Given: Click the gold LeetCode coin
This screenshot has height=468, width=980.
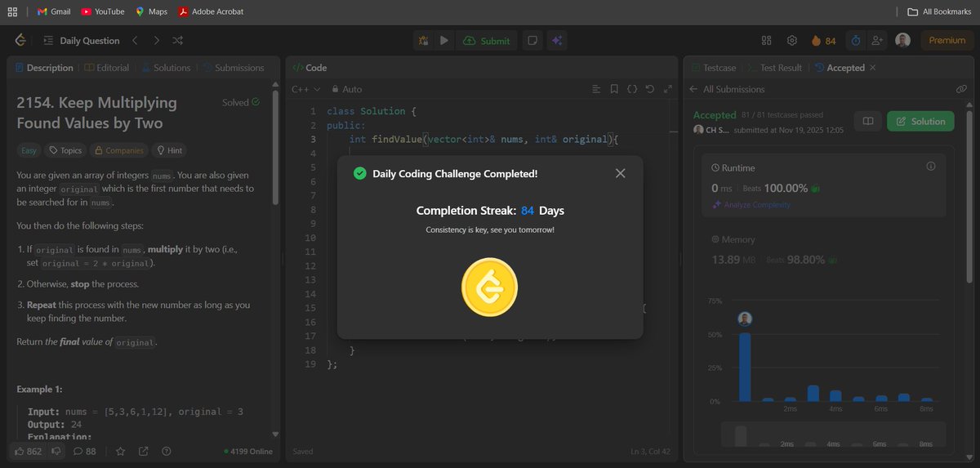Looking at the screenshot, I should 489,287.
